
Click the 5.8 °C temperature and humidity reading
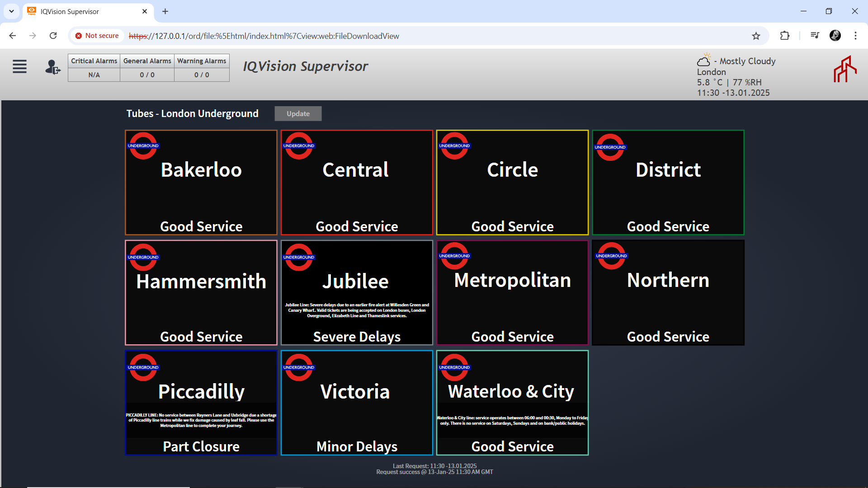729,82
